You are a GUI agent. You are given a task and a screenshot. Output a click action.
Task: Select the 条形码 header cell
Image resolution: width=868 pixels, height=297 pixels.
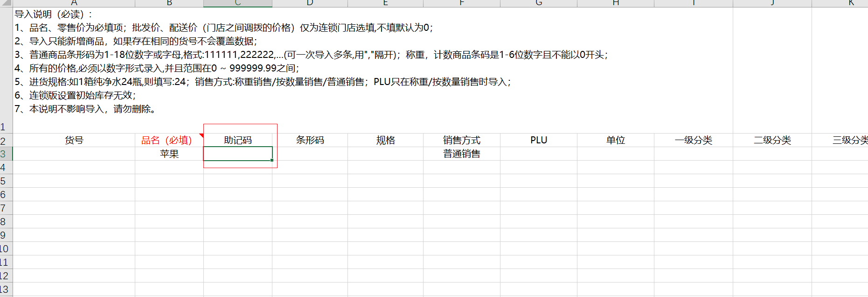tap(310, 140)
